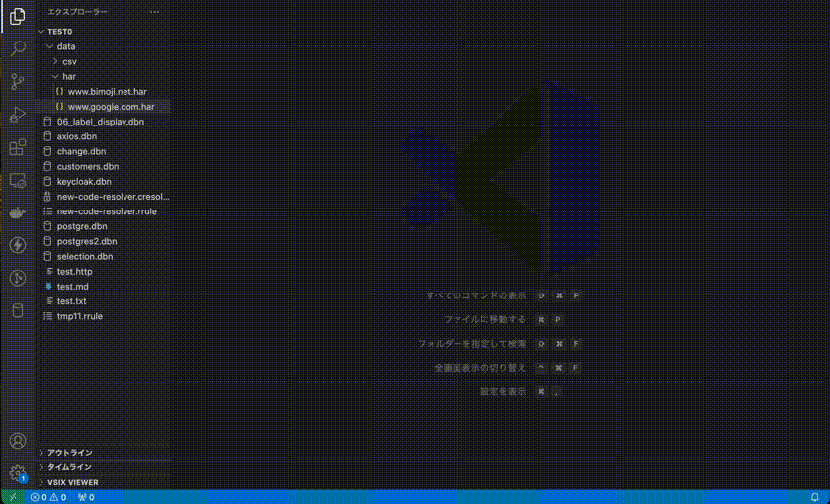The image size is (830, 504).
Task: Click the エクスプローラー panel title
Action: tap(77, 12)
